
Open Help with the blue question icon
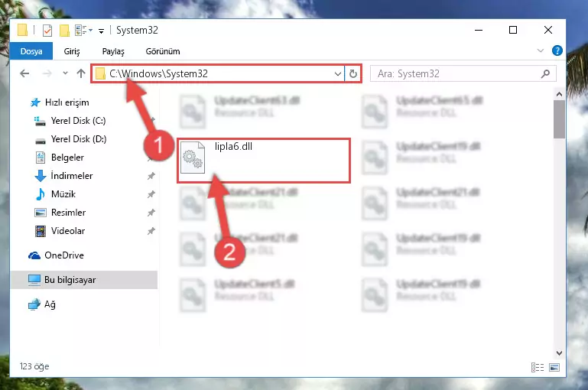557,50
